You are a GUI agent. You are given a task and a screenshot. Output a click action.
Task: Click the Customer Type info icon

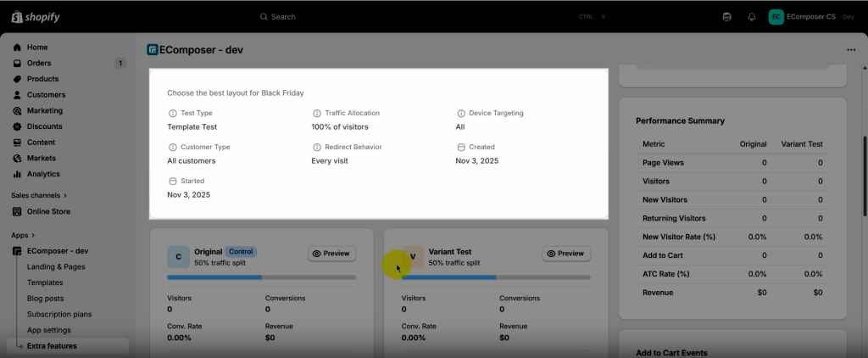tap(173, 147)
